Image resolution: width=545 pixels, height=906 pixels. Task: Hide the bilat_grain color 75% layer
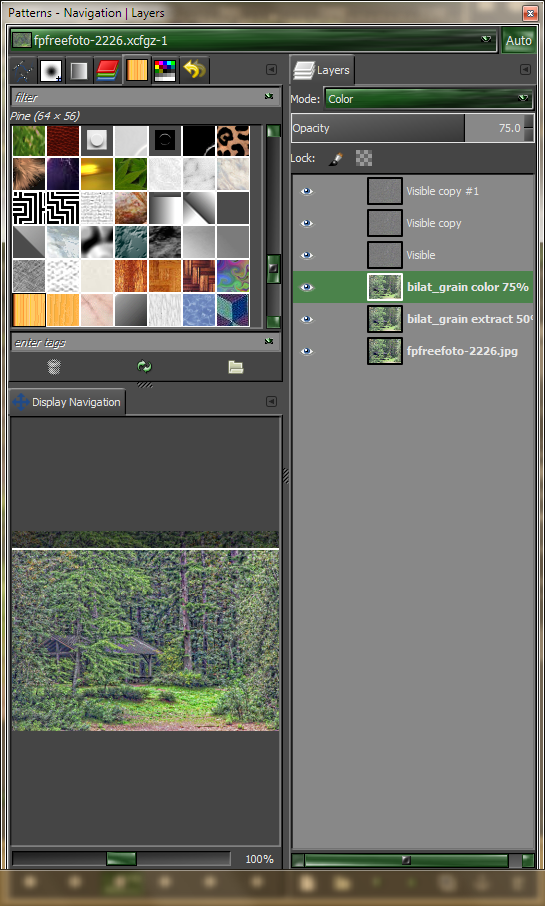307,287
